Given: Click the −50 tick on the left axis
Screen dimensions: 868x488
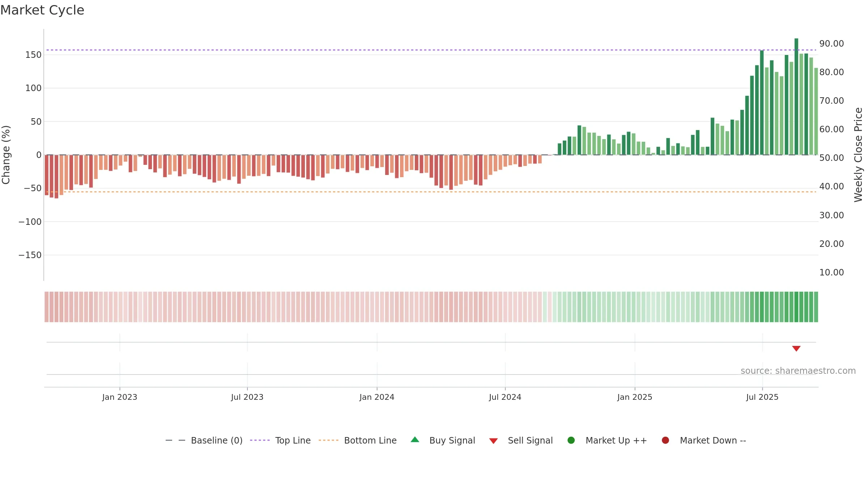Looking at the screenshot, I should pyautogui.click(x=33, y=188).
